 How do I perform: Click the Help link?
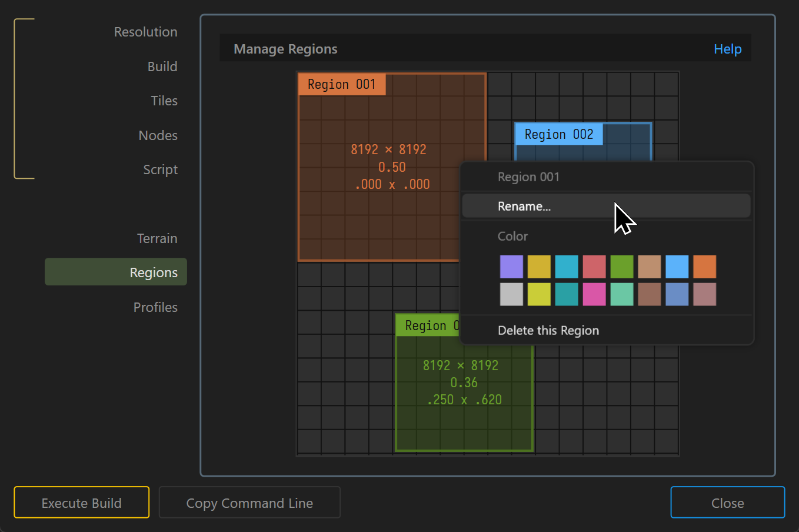pos(727,49)
